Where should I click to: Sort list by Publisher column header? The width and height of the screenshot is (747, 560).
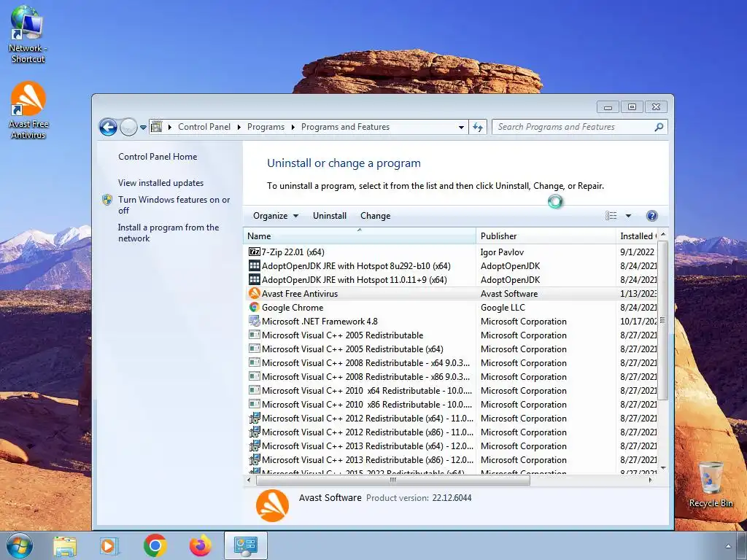[546, 236]
